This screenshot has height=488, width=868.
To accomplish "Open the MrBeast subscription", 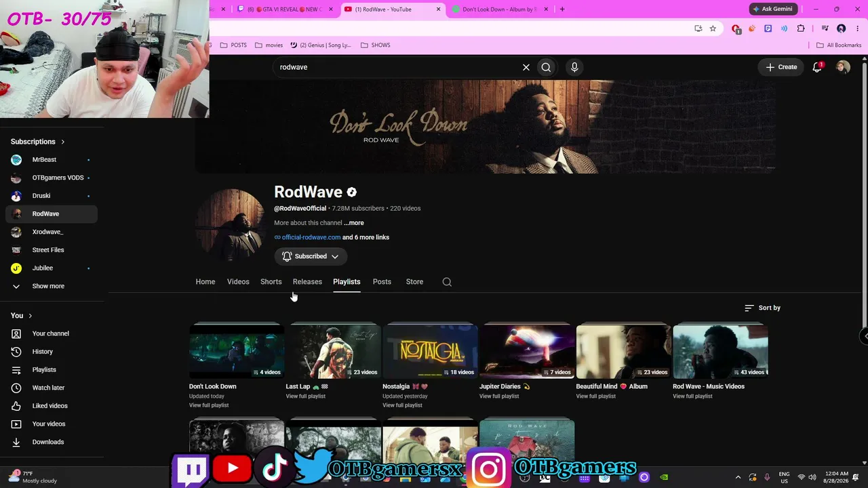I will [52, 160].
